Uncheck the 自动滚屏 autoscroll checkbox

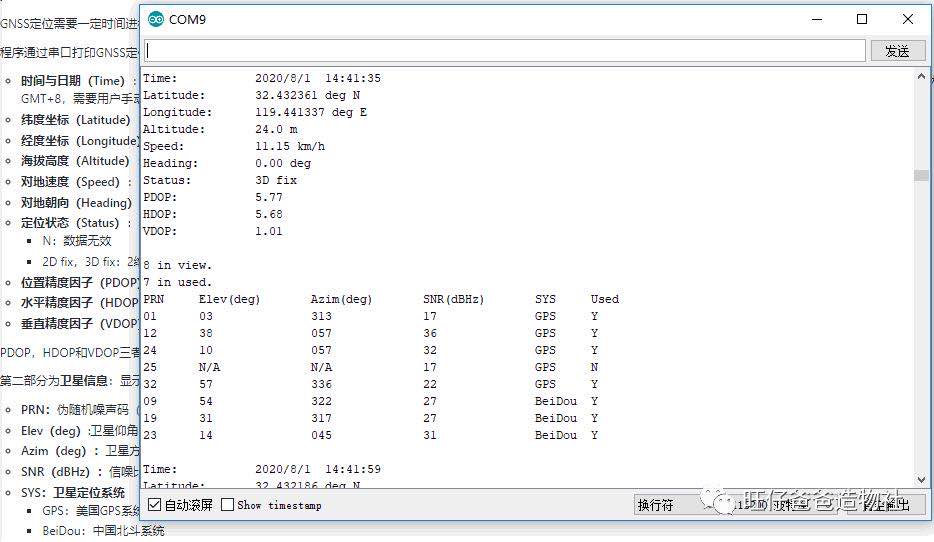(154, 505)
